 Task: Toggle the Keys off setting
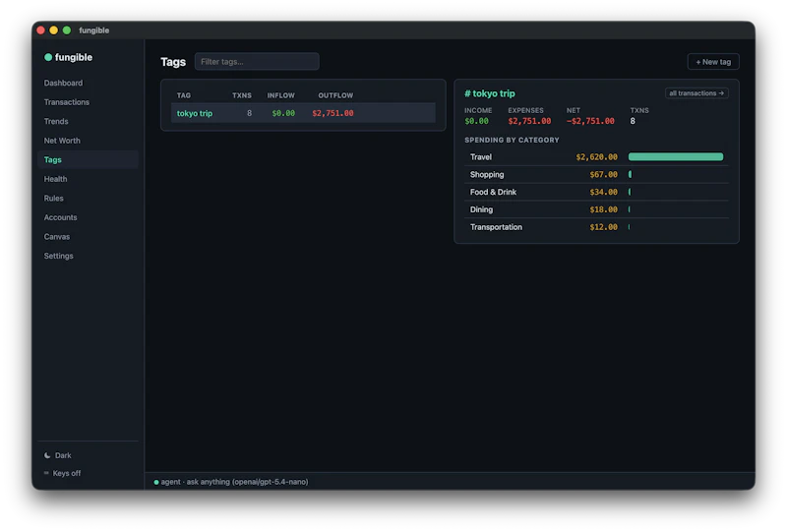[62, 473]
